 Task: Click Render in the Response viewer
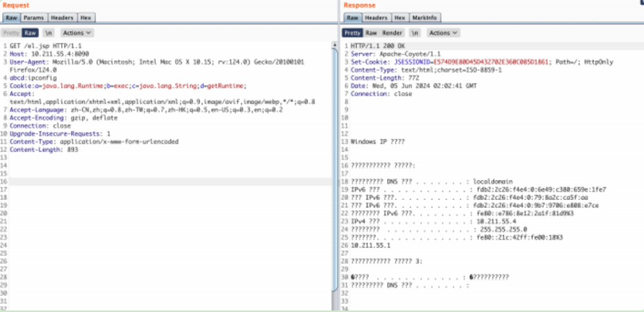pyautogui.click(x=392, y=33)
